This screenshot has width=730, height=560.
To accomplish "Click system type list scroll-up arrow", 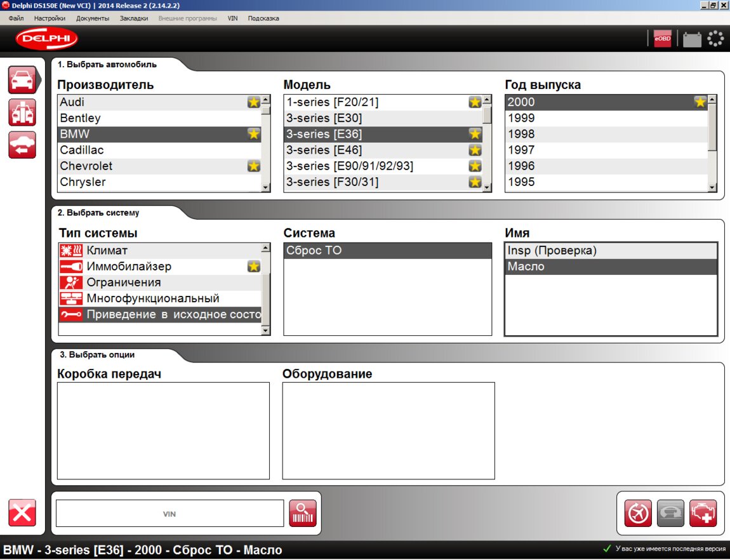I will (x=265, y=248).
